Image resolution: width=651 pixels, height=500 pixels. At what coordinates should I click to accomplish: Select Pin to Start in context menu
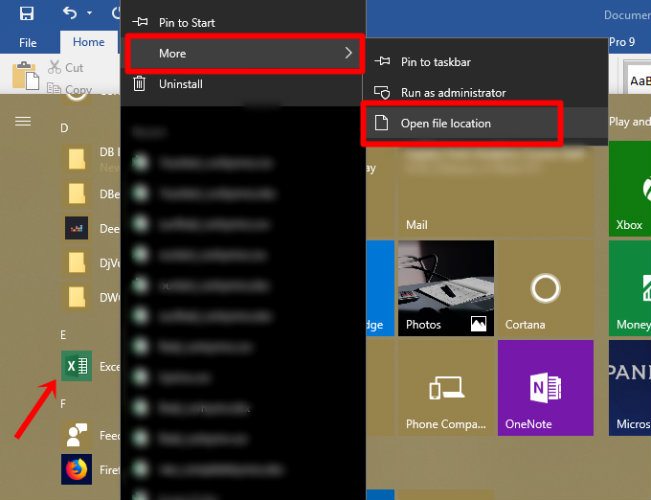(x=243, y=22)
